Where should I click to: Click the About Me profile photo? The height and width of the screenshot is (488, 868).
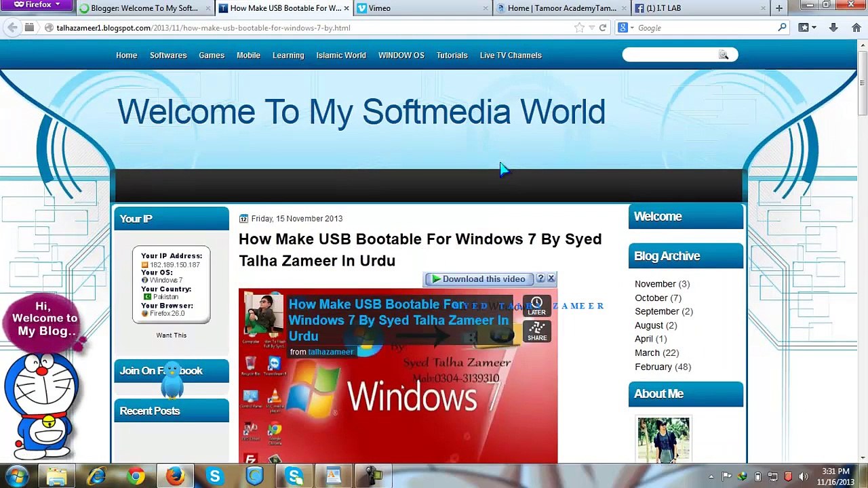point(663,440)
